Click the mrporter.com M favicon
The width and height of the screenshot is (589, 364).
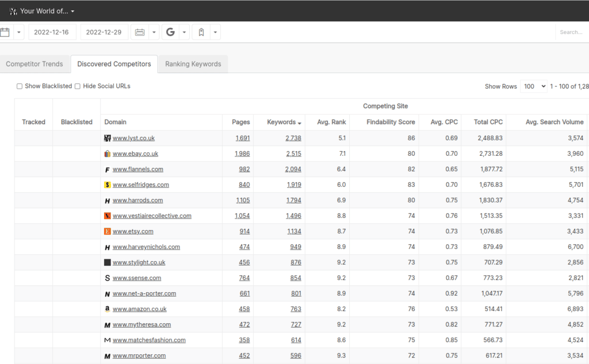[108, 356]
